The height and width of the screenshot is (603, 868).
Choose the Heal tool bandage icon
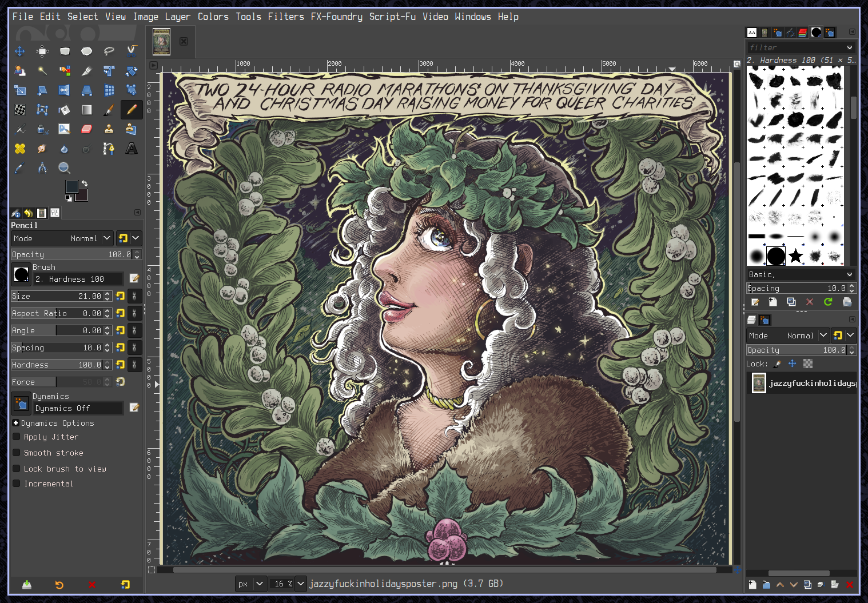(20, 149)
